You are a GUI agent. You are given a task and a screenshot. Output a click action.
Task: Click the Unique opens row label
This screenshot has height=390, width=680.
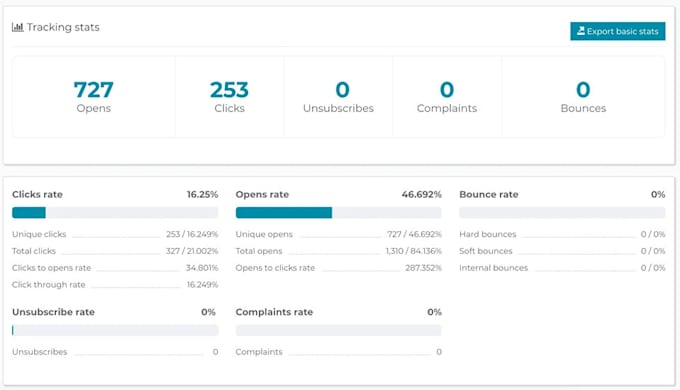tap(264, 234)
